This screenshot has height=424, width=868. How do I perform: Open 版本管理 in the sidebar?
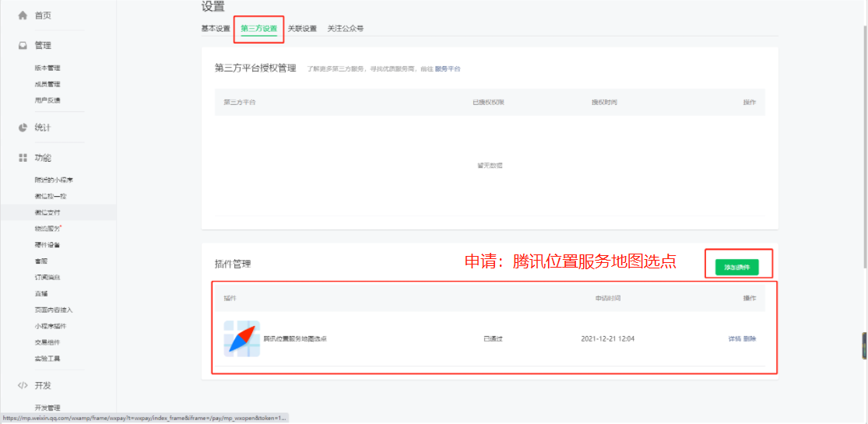47,68
